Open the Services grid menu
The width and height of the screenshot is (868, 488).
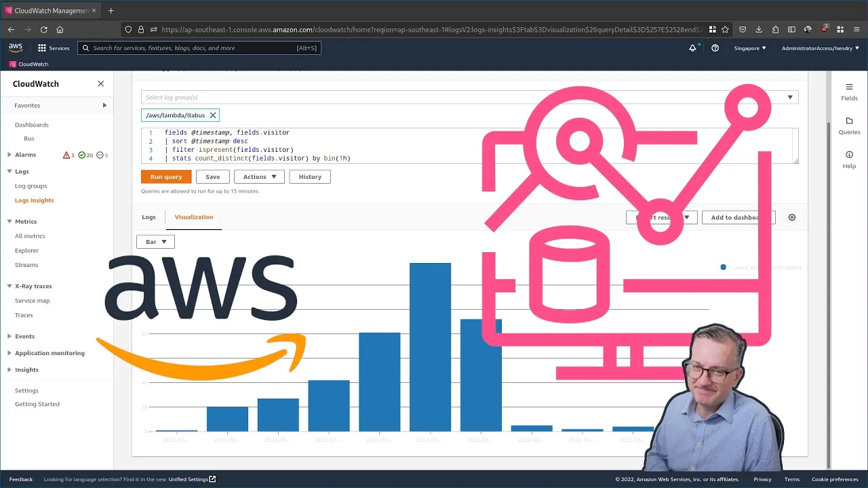(54, 48)
